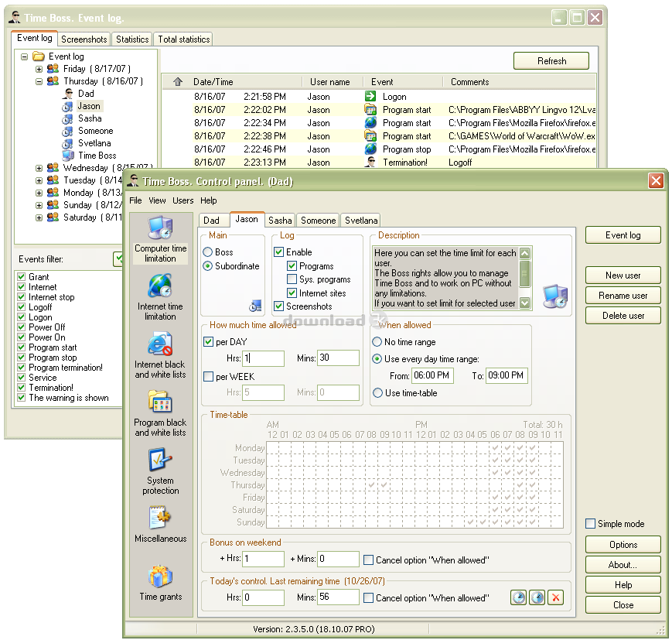Expand the Friday (8/17/07) tree node

[x=39, y=69]
